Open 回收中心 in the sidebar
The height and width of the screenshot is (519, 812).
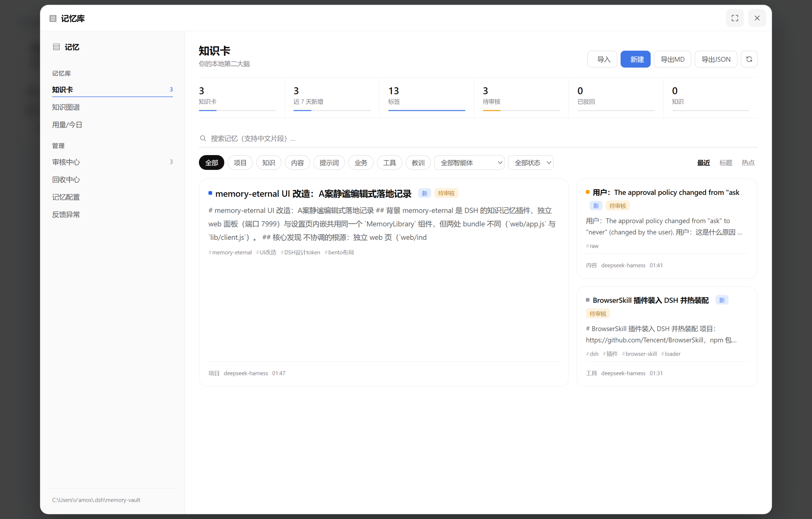point(112,179)
